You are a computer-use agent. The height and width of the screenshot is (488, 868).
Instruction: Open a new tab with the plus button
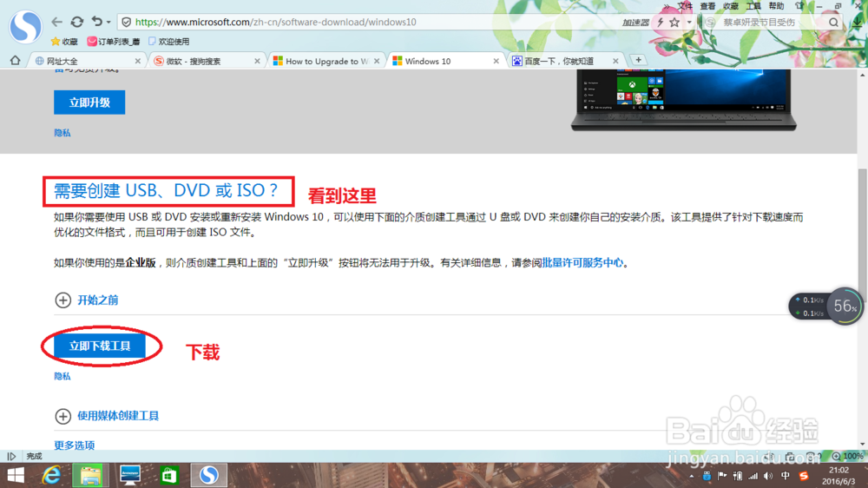(x=638, y=60)
